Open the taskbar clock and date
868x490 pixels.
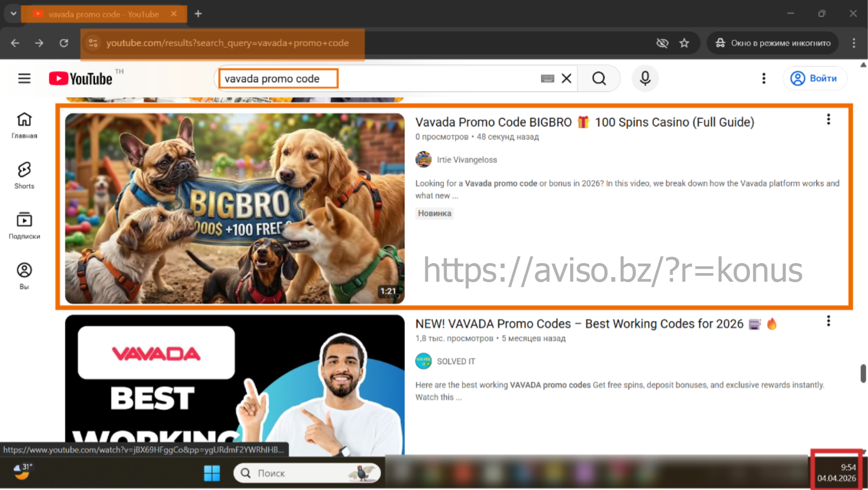tap(836, 473)
